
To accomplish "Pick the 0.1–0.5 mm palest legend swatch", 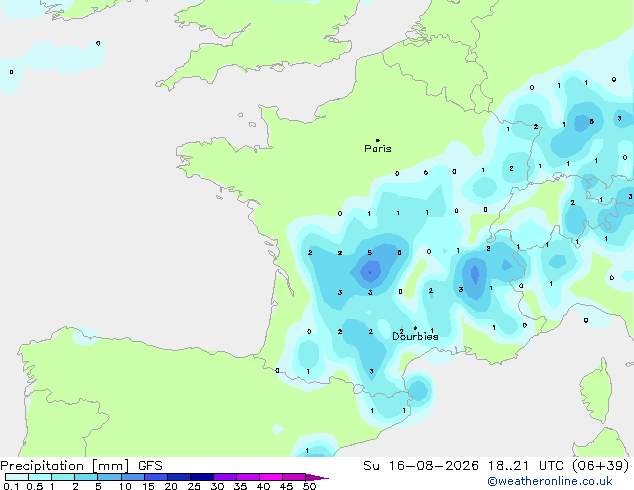I will [x=17, y=477].
